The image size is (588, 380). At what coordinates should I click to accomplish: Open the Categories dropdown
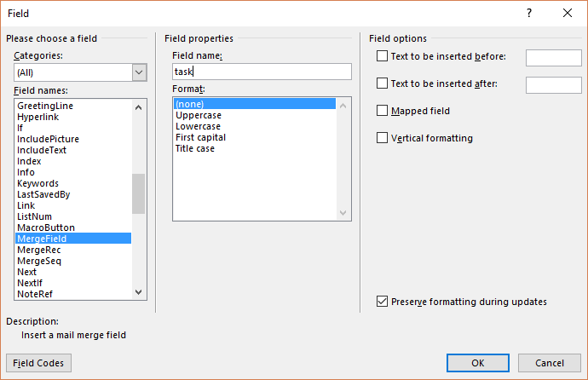[140, 72]
